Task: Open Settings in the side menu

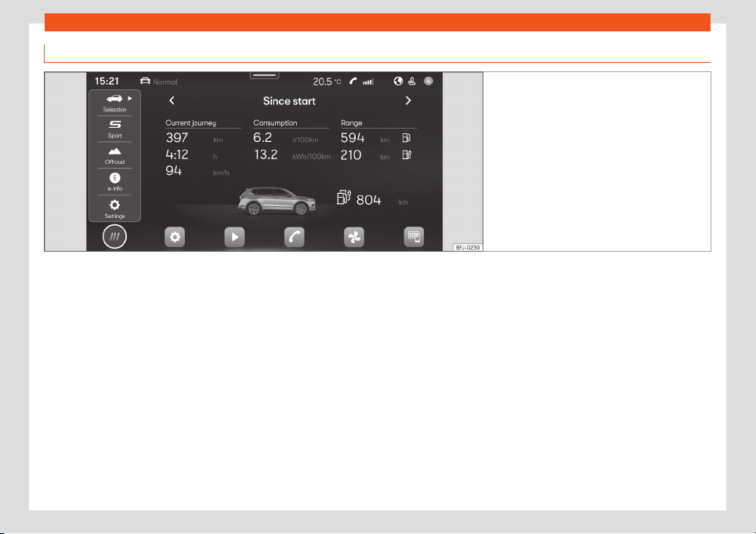Action: pyautogui.click(x=114, y=209)
